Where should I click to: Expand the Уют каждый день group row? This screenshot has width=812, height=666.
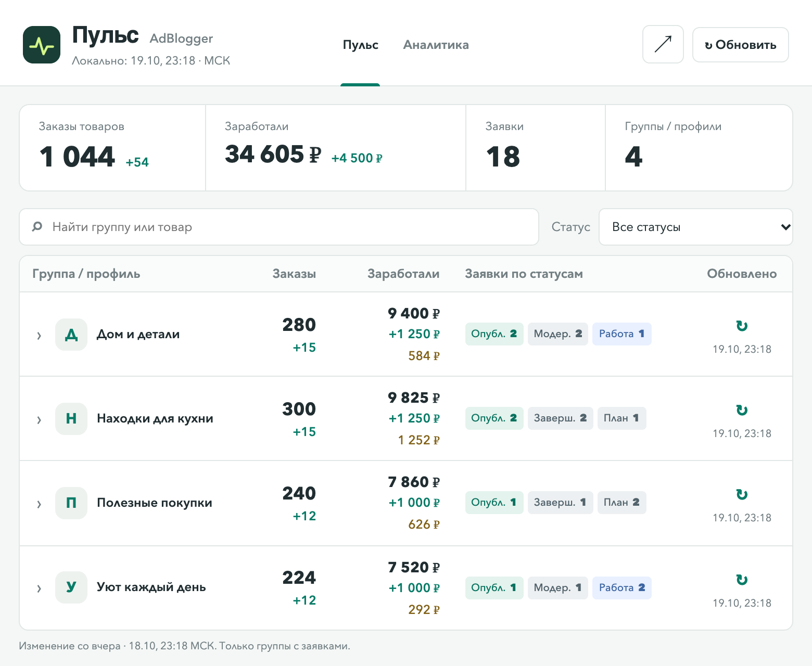(39, 588)
